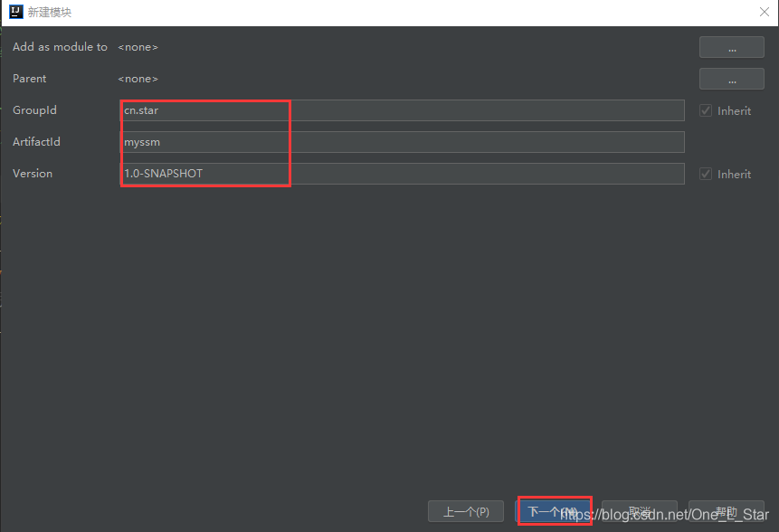
Task: Click the IntelliJ IDEA logo in the title bar
Action: click(x=14, y=12)
